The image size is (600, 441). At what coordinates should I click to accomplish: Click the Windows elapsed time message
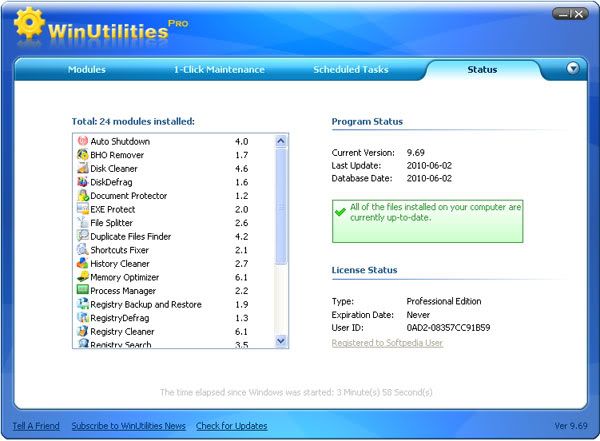tap(296, 392)
